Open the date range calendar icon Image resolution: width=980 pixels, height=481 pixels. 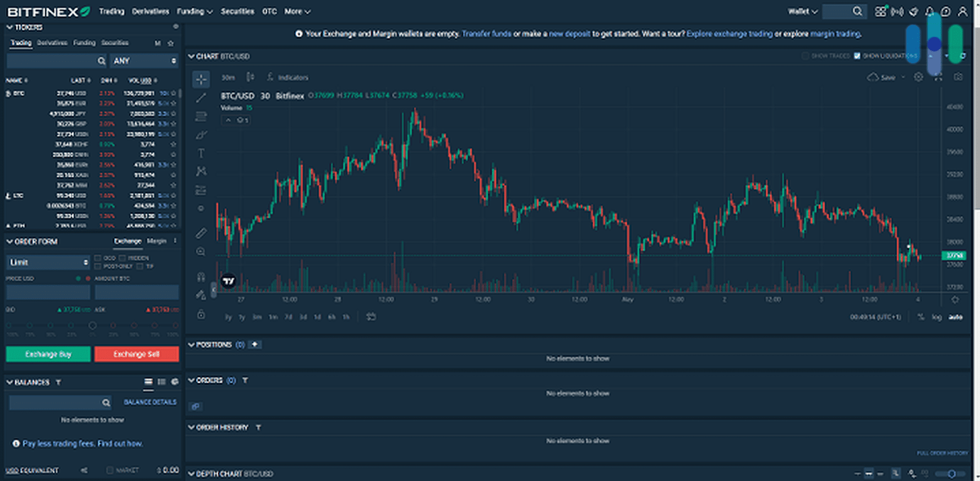[x=371, y=316]
